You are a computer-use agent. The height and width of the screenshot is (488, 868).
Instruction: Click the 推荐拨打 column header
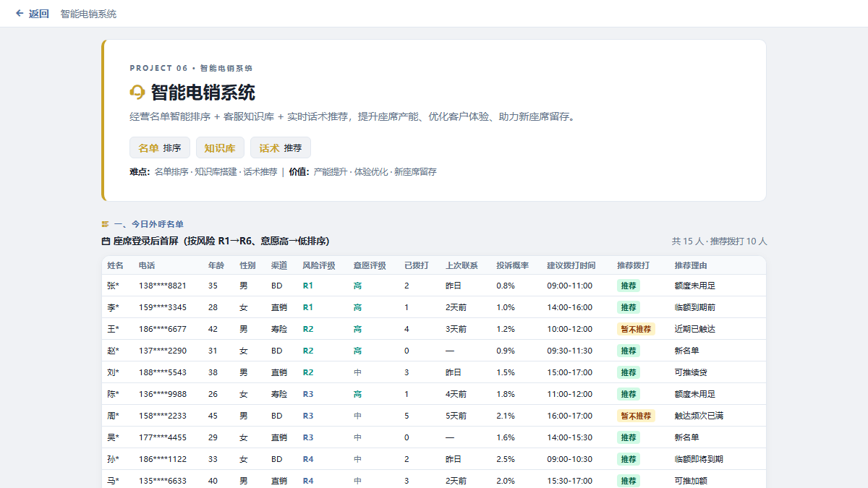coord(633,265)
